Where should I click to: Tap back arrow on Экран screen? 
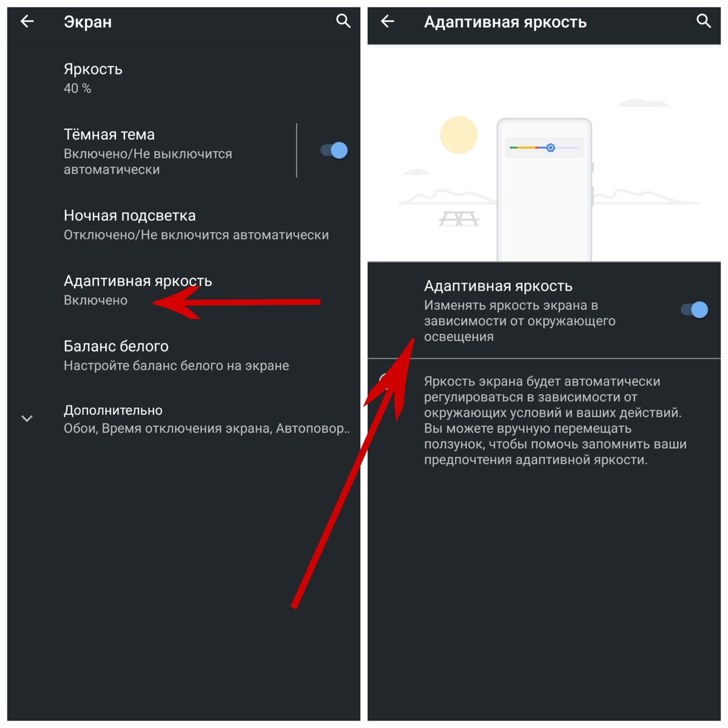[x=27, y=22]
